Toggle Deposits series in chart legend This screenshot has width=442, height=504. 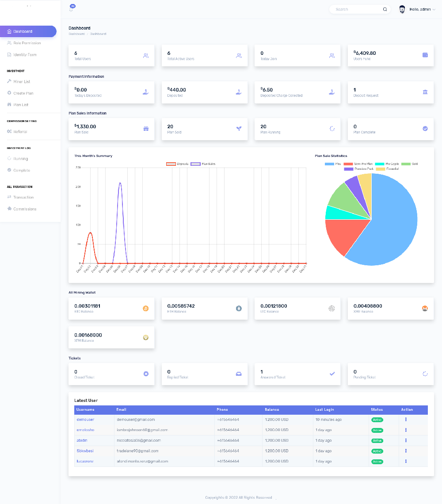tap(177, 164)
